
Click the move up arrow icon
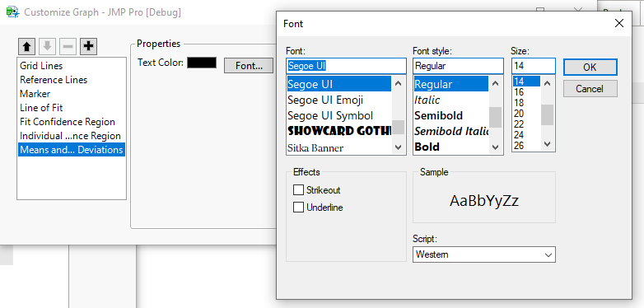coord(26,47)
